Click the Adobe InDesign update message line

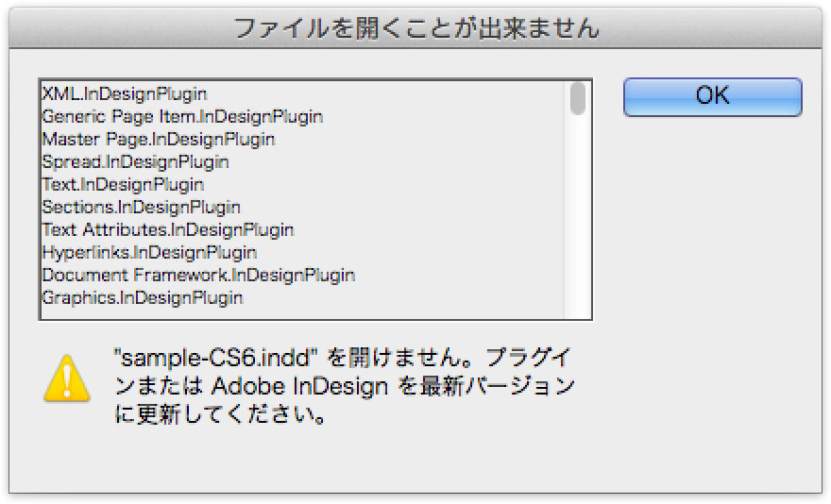(344, 386)
